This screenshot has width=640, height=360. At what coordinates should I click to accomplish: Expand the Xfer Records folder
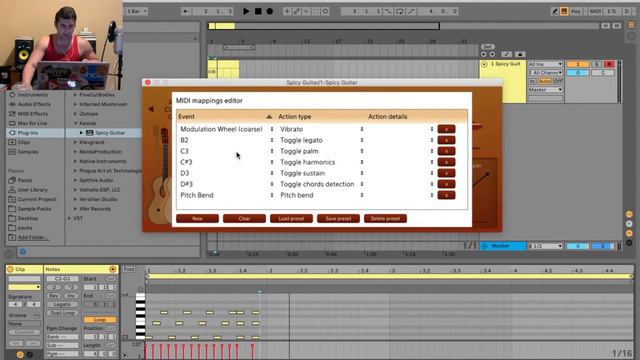click(75, 209)
